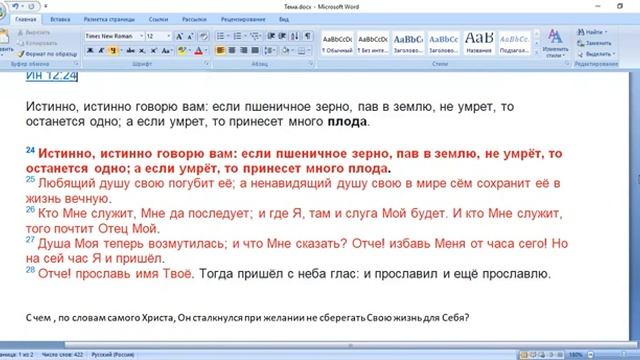This screenshot has width=640, height=360.
Task: Open Change Case (Aa) options
Action: [x=166, y=51]
